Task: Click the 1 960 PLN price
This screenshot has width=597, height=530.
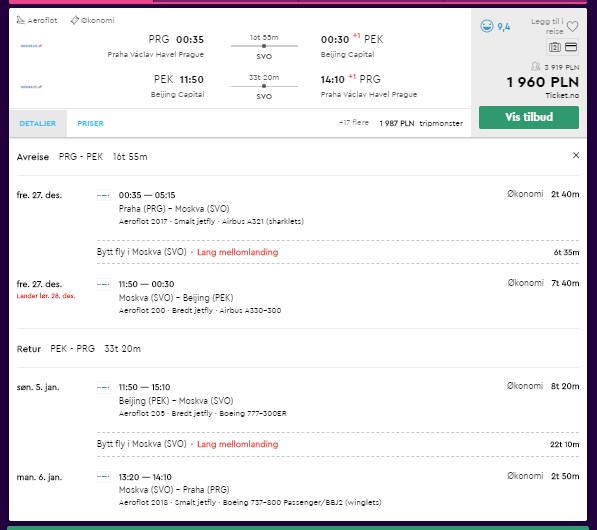Action: coord(543,82)
